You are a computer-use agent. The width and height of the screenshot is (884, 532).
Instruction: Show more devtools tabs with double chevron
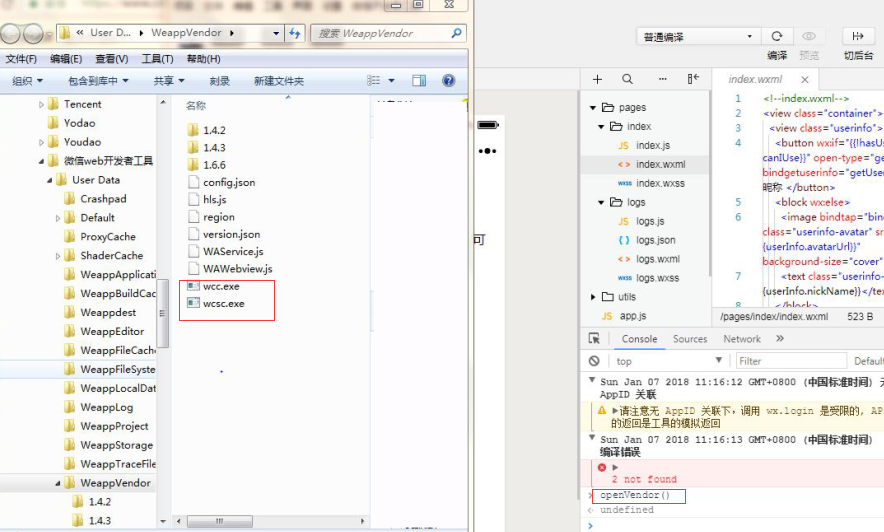click(x=780, y=339)
